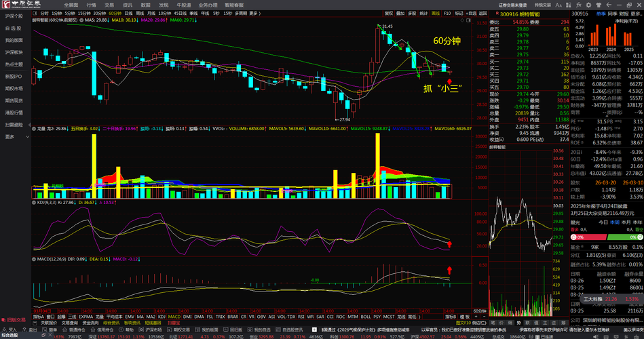The image size is (644, 339).
Task: Open the 行情 menu
Action: tap(91, 5)
